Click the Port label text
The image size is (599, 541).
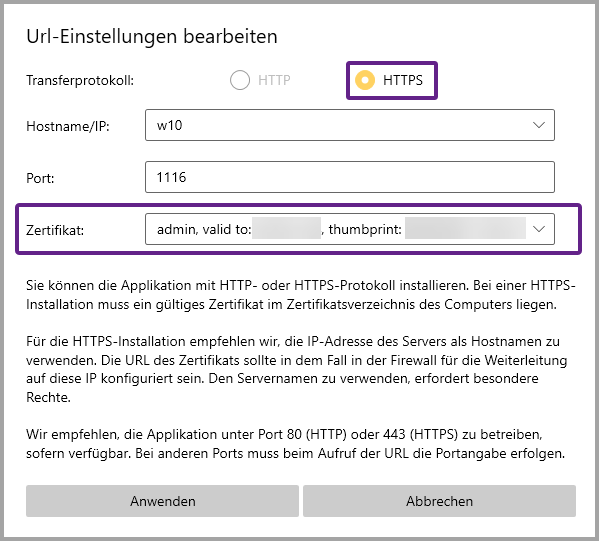click(x=40, y=178)
